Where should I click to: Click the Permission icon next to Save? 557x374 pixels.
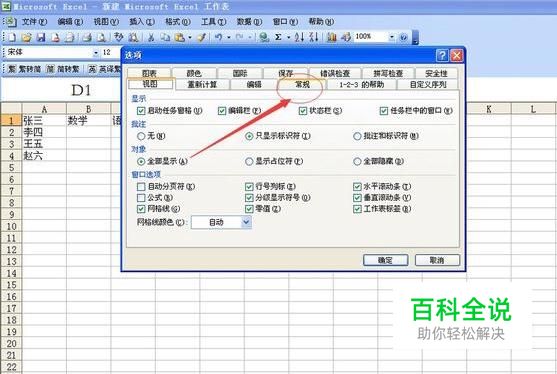[x=55, y=37]
